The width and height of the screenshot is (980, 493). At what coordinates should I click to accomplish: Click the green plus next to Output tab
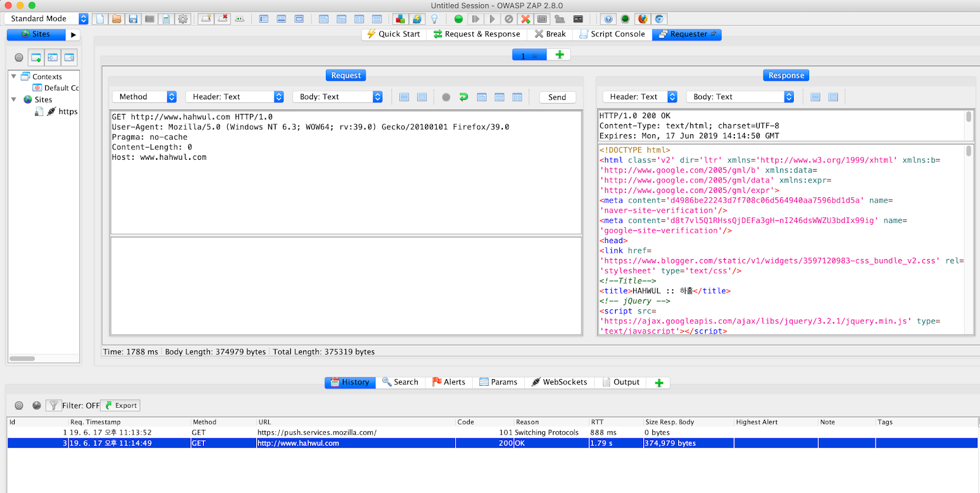[659, 383]
